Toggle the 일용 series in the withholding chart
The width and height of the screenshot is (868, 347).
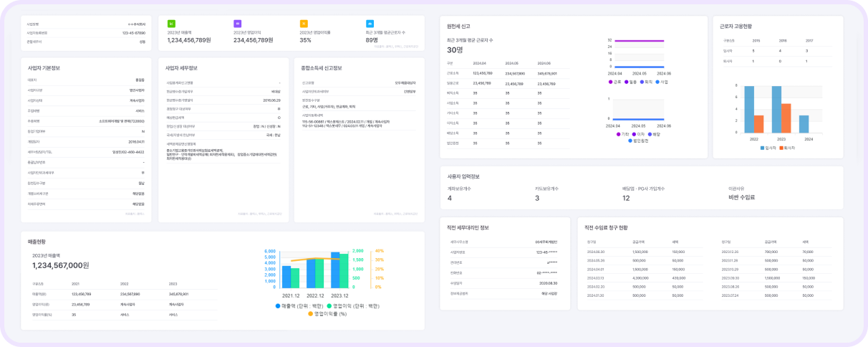[628, 82]
